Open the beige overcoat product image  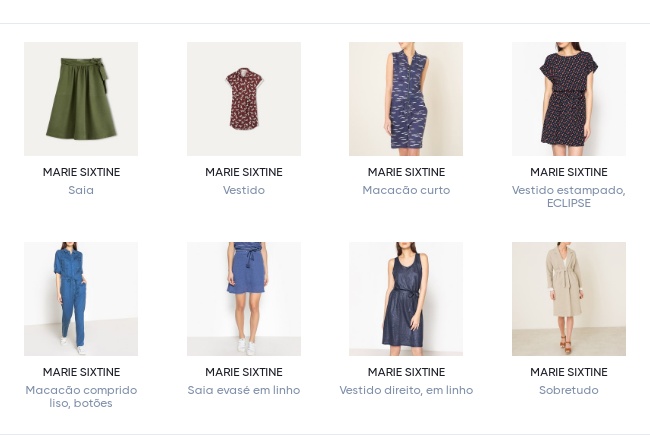click(x=569, y=299)
